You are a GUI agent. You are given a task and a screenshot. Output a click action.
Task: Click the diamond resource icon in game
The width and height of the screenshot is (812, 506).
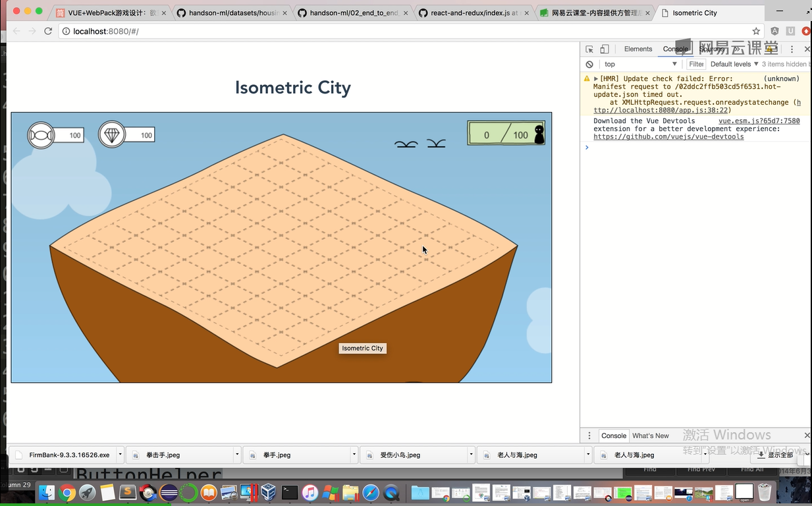(x=112, y=134)
